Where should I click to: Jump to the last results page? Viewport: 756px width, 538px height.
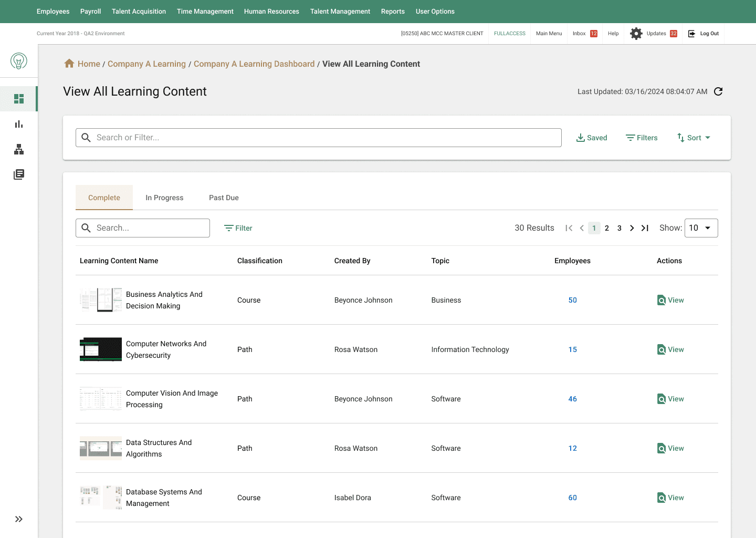[x=645, y=228]
